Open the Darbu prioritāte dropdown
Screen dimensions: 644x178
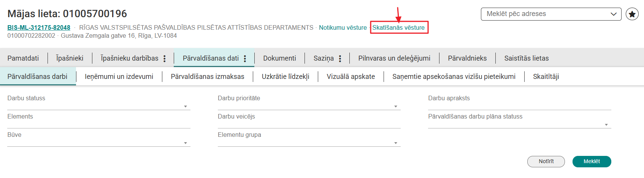point(309,106)
